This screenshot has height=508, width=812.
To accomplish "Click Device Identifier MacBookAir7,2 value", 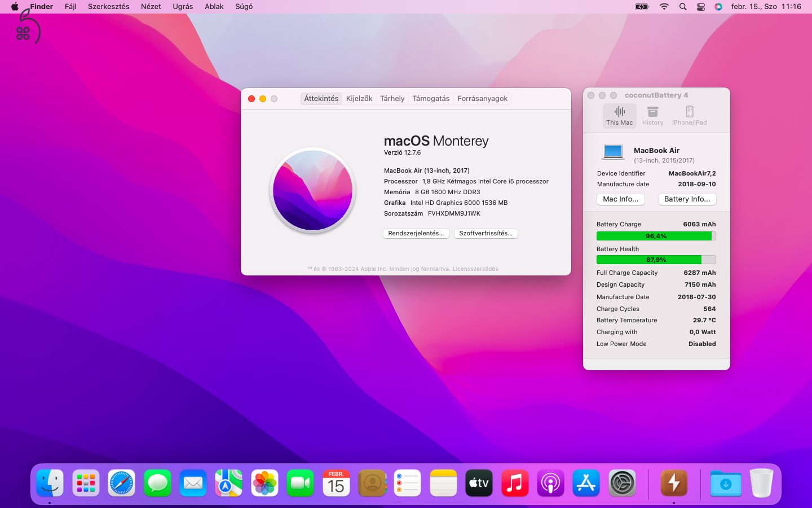I will 692,173.
